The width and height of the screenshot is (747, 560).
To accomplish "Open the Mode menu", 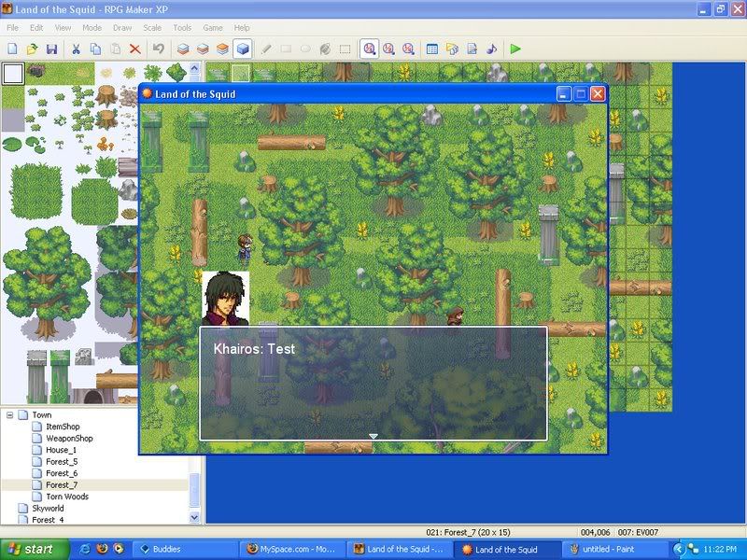I will [x=92, y=28].
